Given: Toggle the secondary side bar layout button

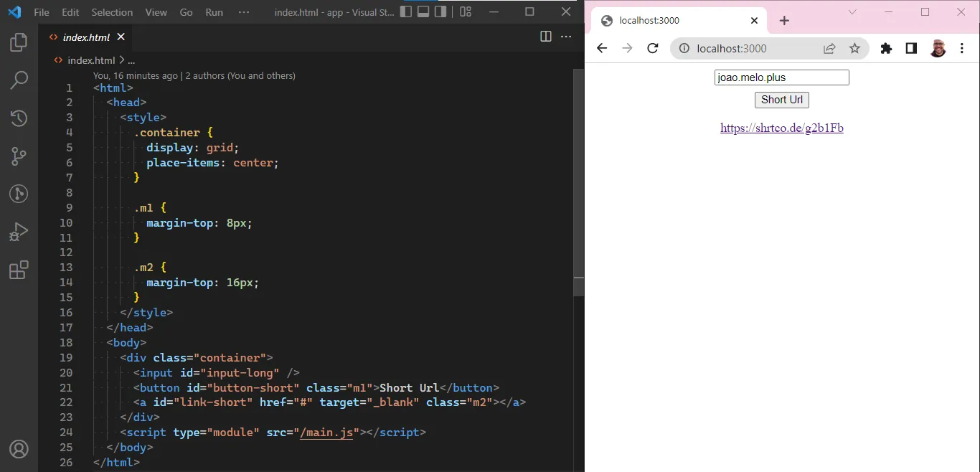Looking at the screenshot, I should [440, 11].
